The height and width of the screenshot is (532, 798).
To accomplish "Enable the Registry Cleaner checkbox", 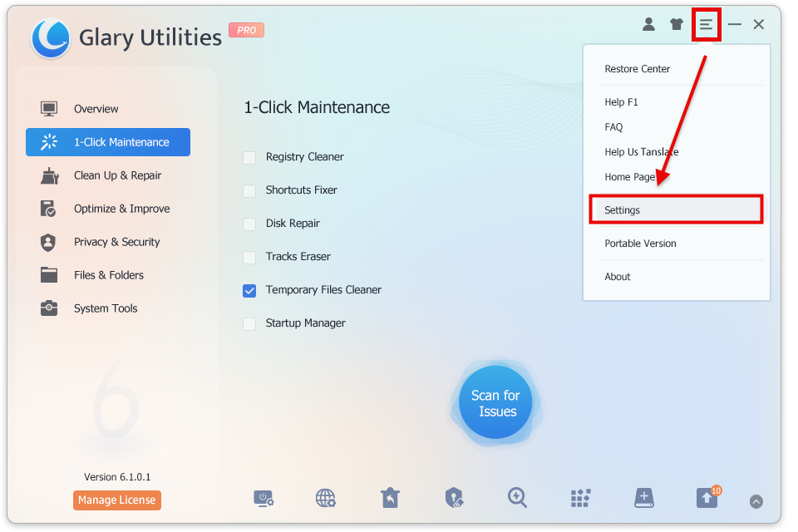I will 249,158.
